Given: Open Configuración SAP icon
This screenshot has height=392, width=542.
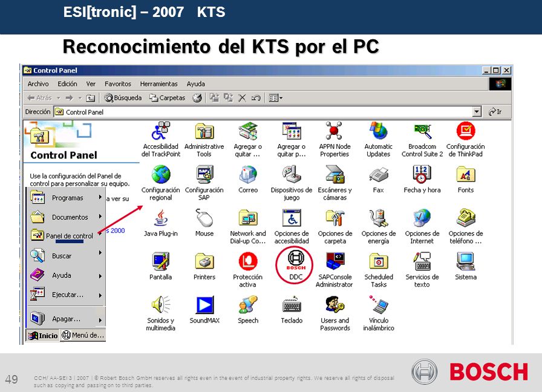Looking at the screenshot, I should [x=204, y=175].
